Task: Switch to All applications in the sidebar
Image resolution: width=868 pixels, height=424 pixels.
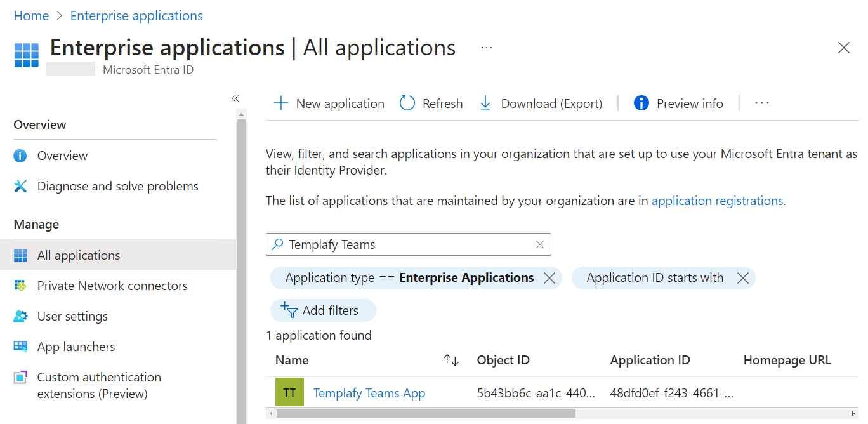Action: (x=79, y=255)
